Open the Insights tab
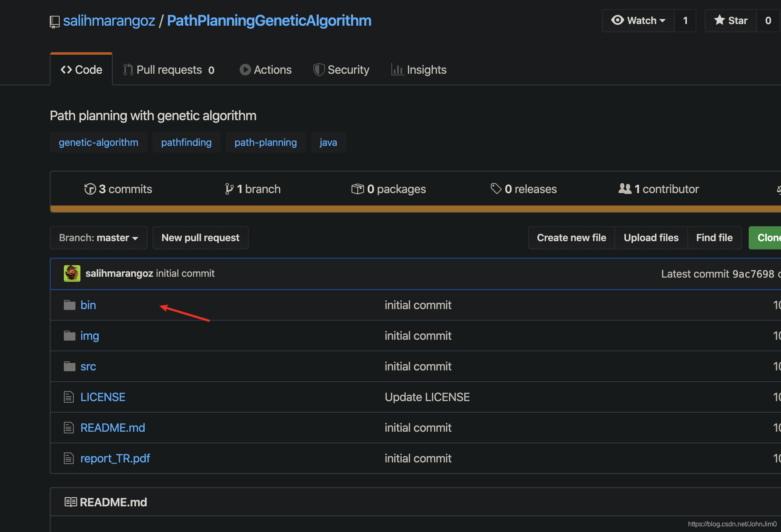The image size is (781, 532). coord(419,70)
